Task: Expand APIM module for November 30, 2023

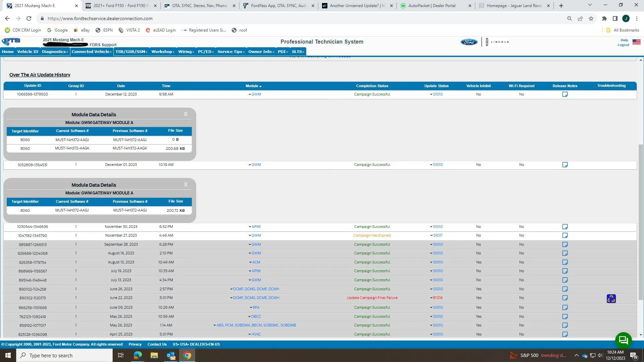Action: [x=255, y=227]
